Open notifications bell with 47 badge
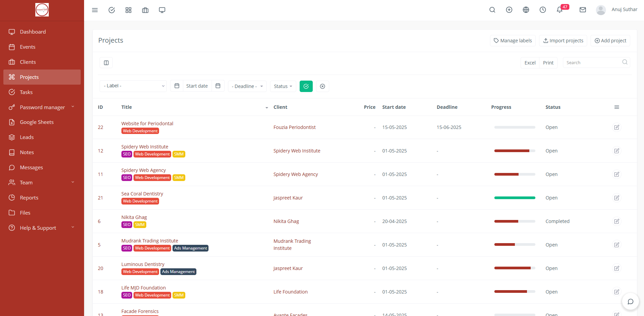644x316 pixels. point(560,10)
